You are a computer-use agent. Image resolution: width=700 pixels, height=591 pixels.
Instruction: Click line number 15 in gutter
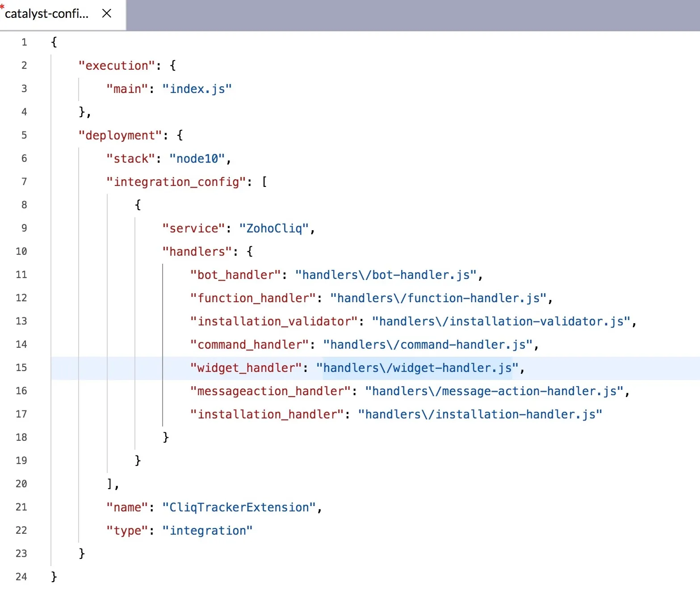tap(21, 367)
